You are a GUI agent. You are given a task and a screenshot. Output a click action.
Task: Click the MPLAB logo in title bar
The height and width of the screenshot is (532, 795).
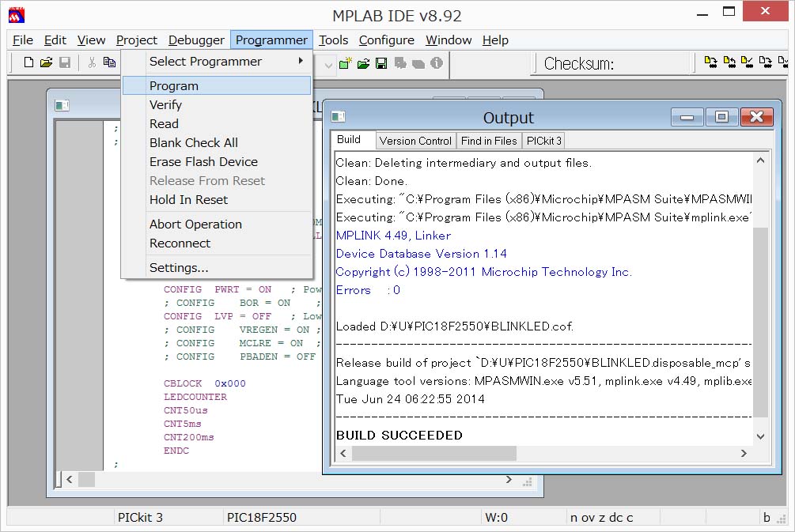tap(17, 15)
